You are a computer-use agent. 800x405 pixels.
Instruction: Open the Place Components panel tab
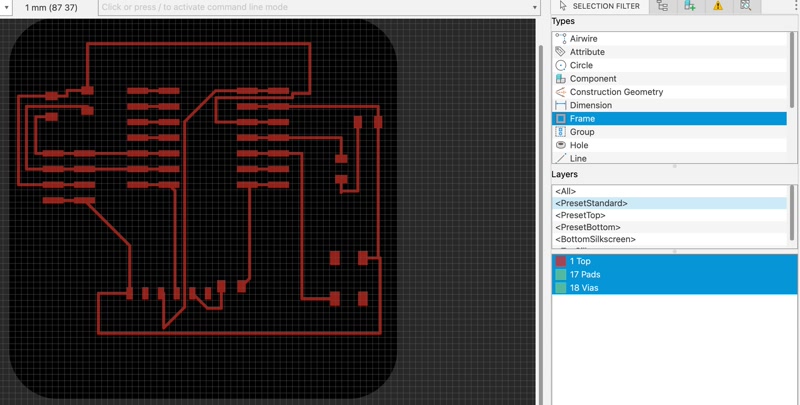tap(690, 6)
